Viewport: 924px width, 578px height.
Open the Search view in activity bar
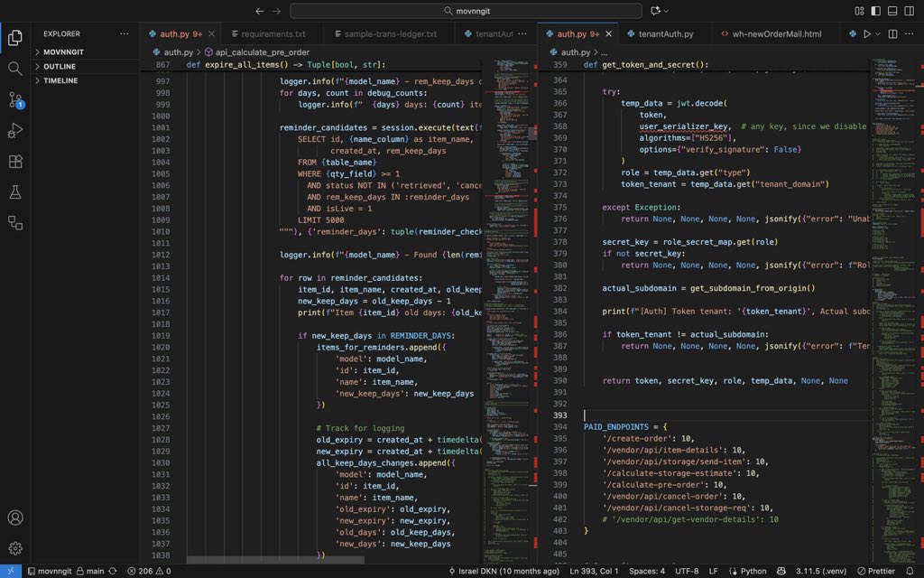pos(15,69)
